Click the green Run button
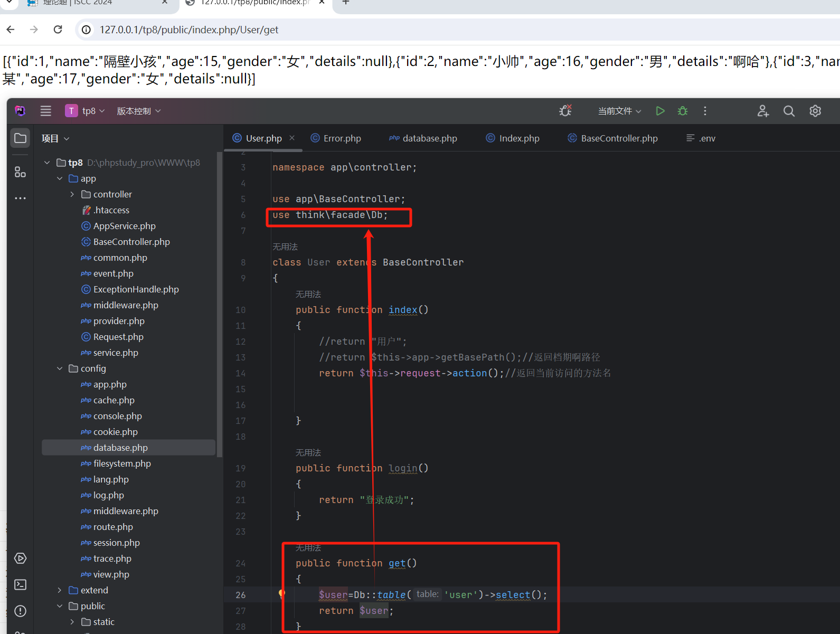Viewport: 840px width, 634px height. coord(660,111)
